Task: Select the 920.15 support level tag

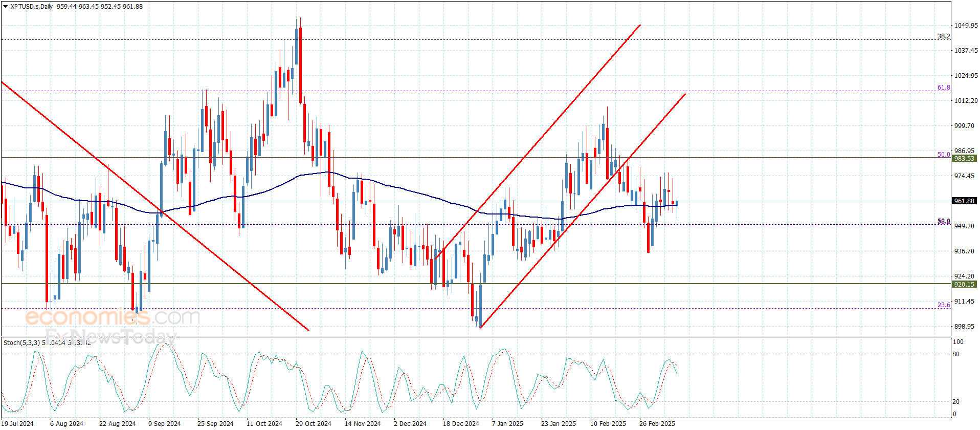Action: coord(964,284)
